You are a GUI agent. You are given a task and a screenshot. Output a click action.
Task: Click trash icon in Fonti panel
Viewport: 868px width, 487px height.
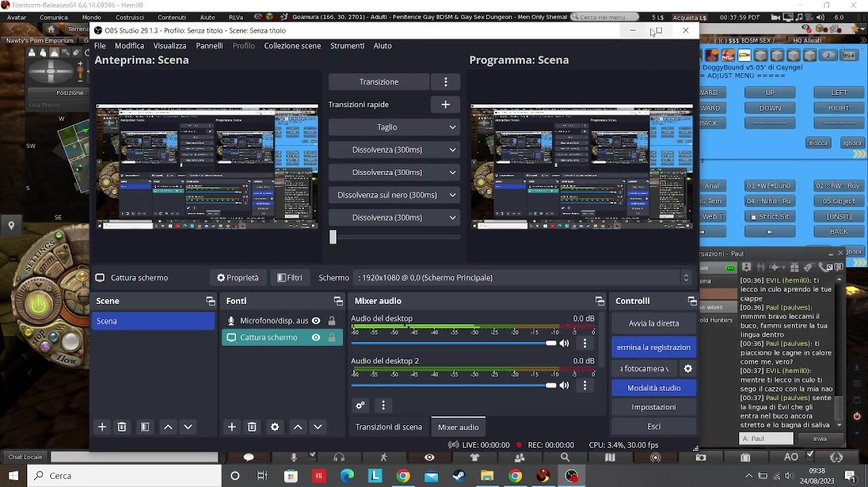tap(252, 427)
